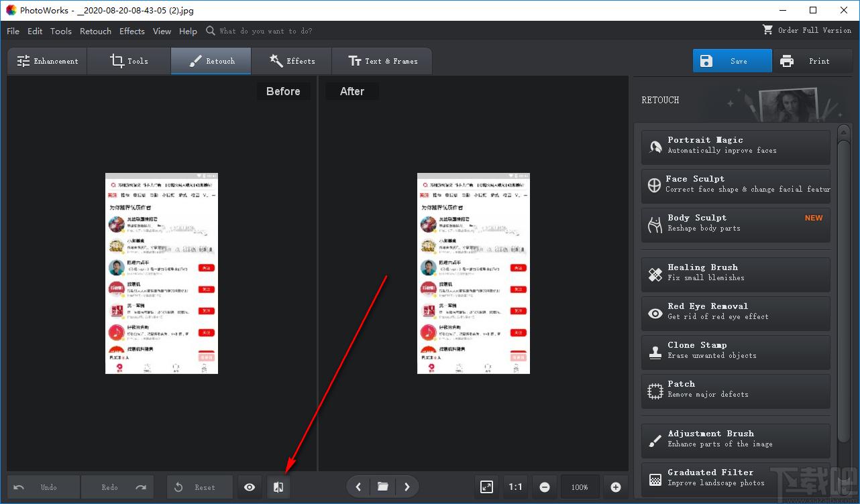
Task: Select the Retouch tab
Action: (x=211, y=61)
